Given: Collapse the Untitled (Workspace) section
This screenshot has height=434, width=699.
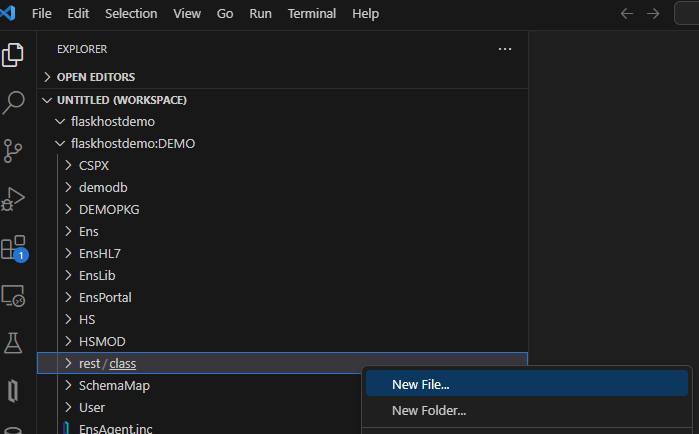Looking at the screenshot, I should (121, 100).
